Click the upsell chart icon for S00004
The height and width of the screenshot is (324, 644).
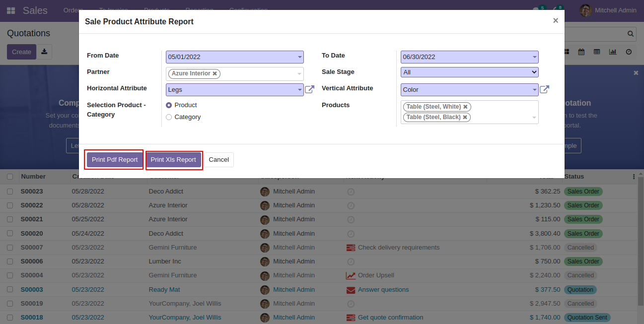tap(351, 275)
